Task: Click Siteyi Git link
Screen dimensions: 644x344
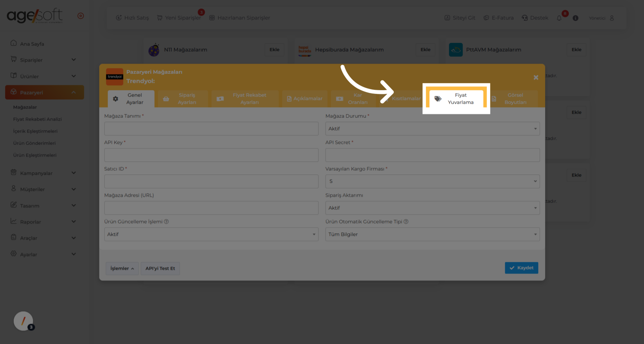Action: [x=460, y=18]
